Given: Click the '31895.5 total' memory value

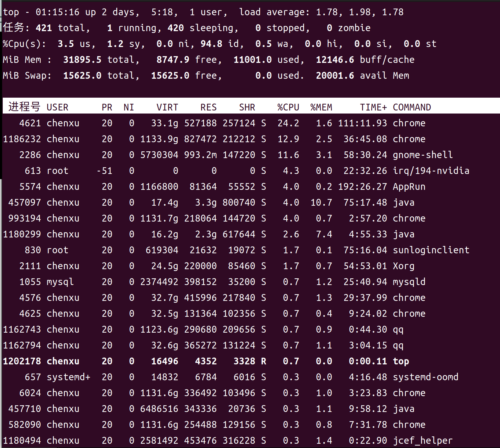Looking at the screenshot, I should (99, 60).
